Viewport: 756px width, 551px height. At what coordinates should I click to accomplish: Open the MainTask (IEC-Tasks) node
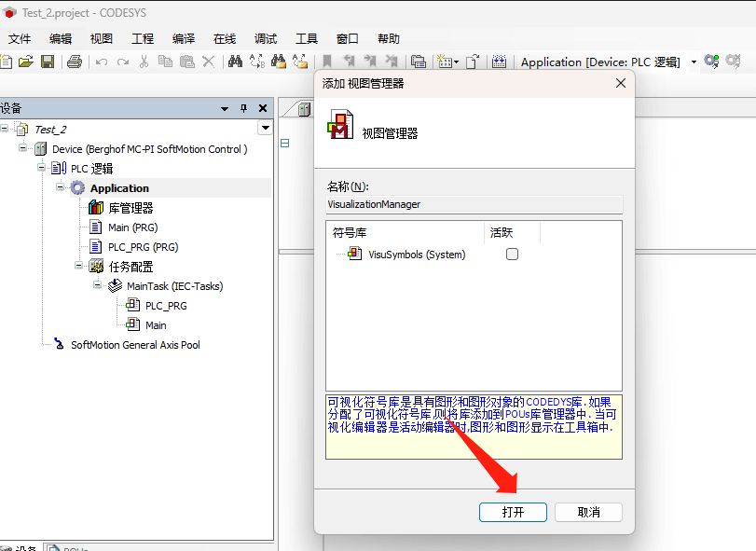tap(174, 286)
